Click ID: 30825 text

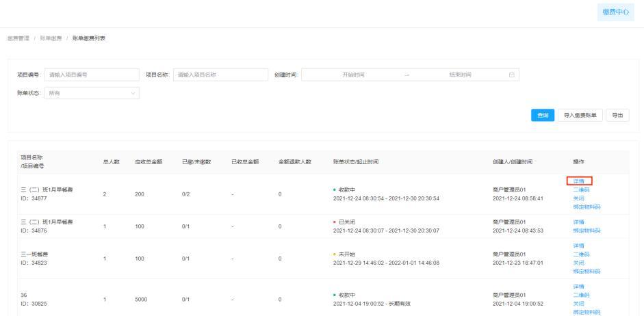click(34, 304)
